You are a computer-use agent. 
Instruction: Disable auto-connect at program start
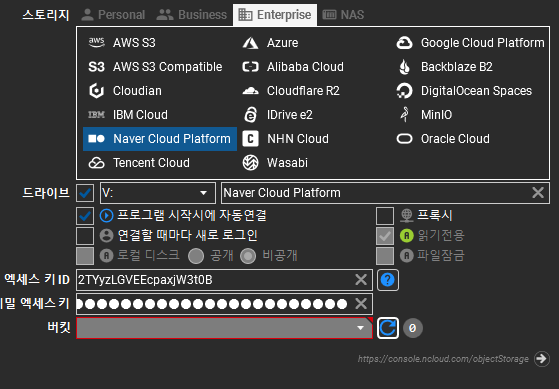(x=85, y=216)
